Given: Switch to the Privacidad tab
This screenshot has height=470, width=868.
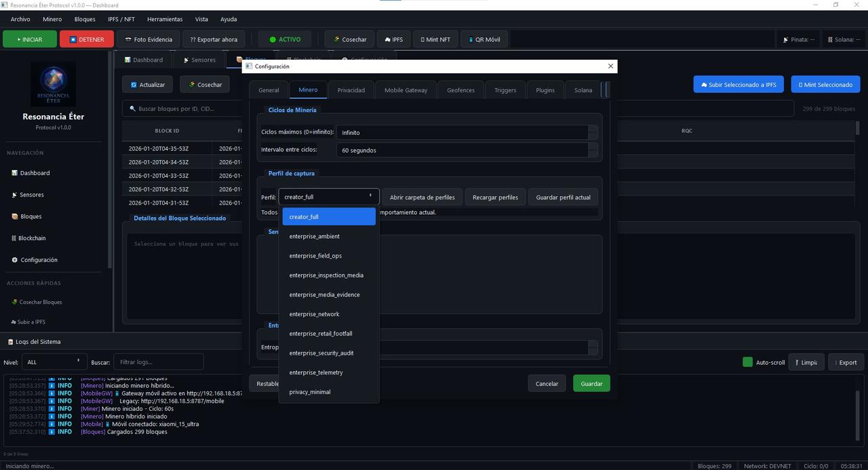Looking at the screenshot, I should pos(351,90).
